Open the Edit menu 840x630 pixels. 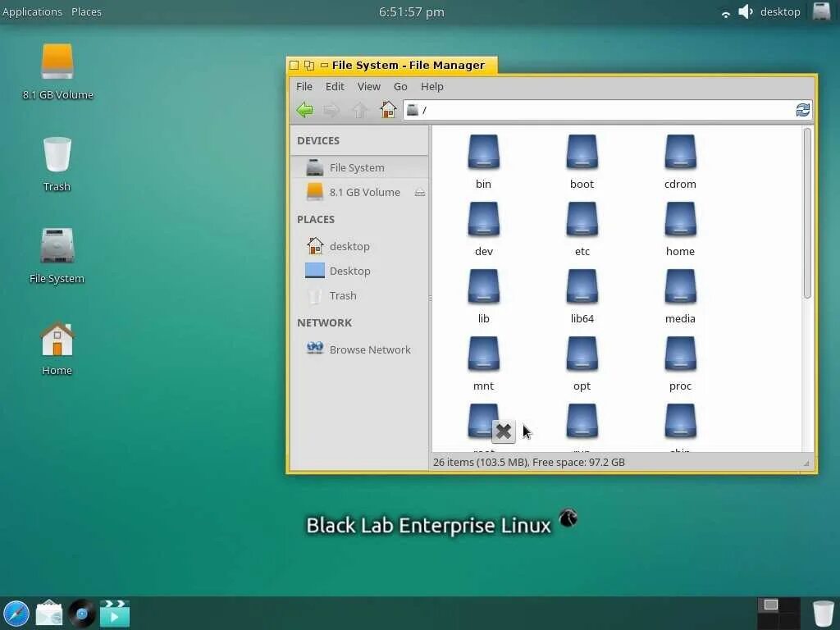click(x=335, y=86)
